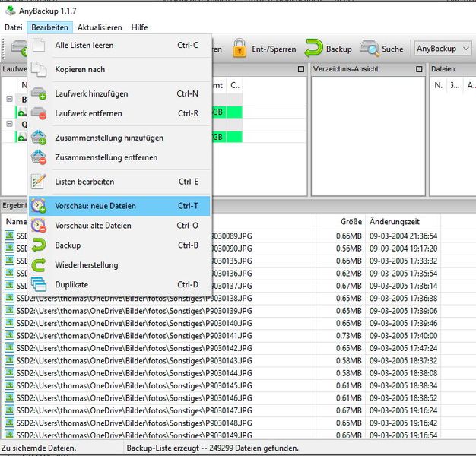Close the open Bearbeiten menu via its title

[x=49, y=27]
